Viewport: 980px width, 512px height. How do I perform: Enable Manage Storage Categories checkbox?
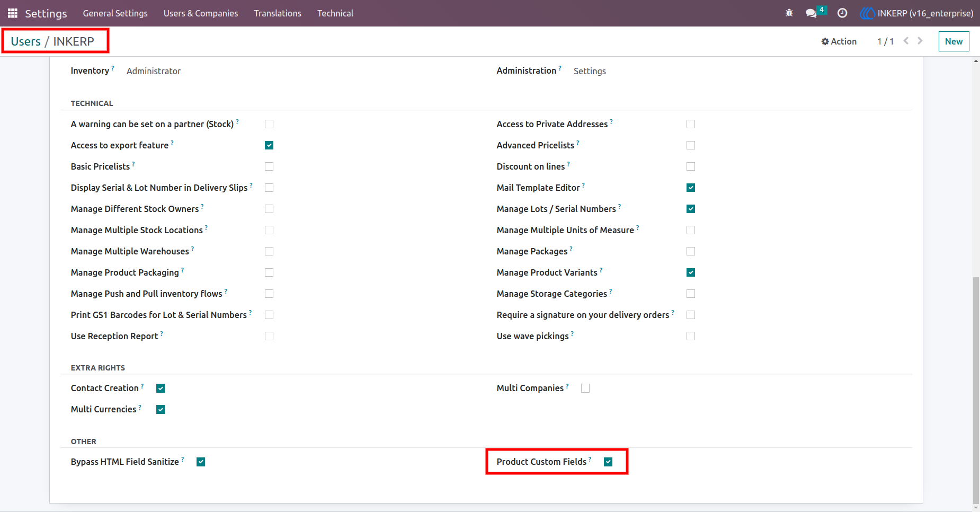[691, 294]
